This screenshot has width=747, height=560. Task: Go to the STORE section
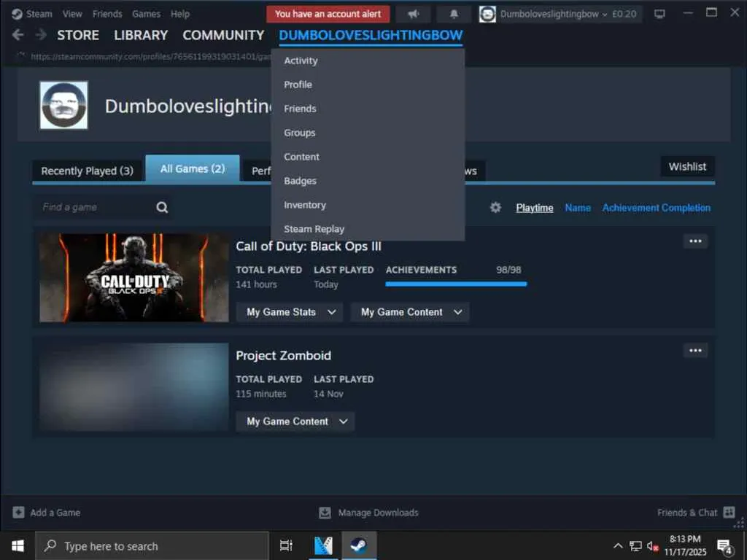click(x=78, y=35)
